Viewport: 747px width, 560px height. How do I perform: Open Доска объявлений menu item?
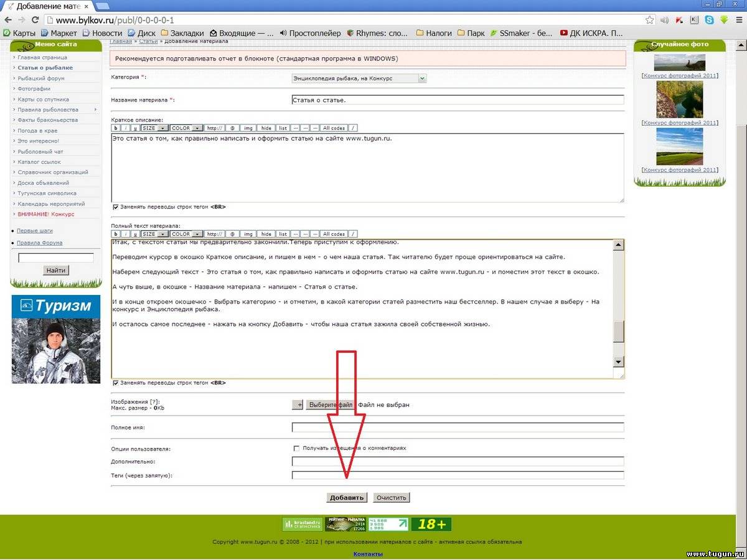tap(44, 183)
